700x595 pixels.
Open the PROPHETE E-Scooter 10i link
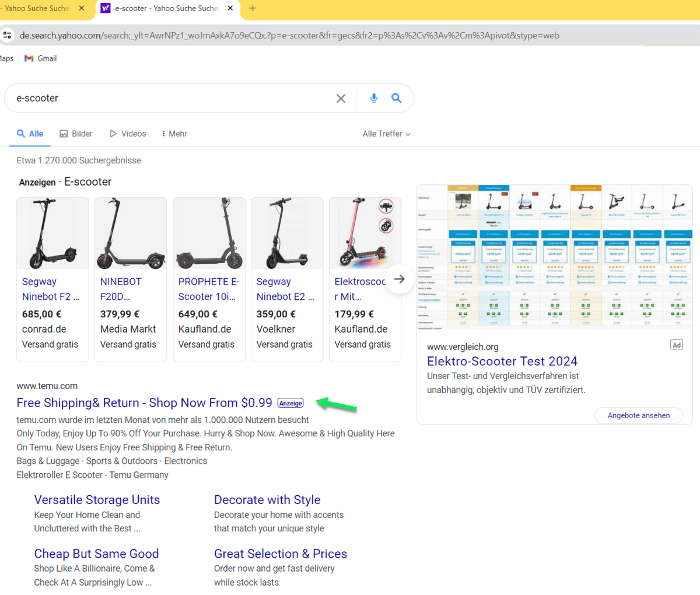209,289
